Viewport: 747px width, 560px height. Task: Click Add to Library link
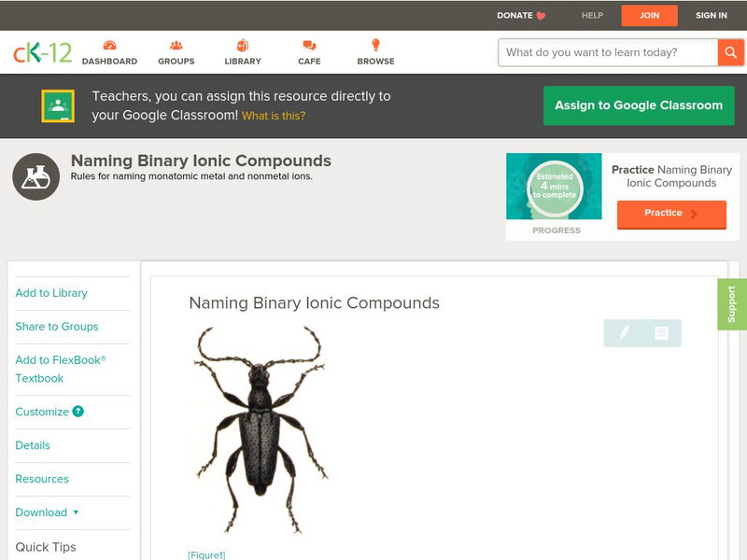tap(51, 293)
